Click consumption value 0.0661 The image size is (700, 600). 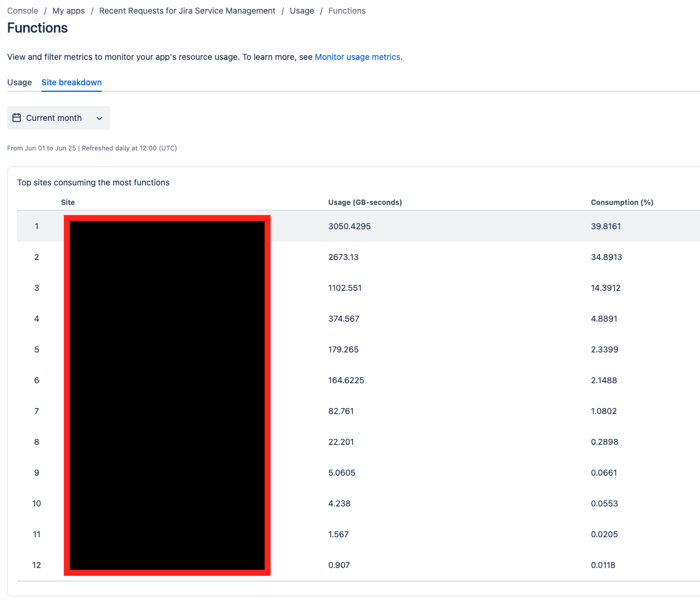coord(604,473)
